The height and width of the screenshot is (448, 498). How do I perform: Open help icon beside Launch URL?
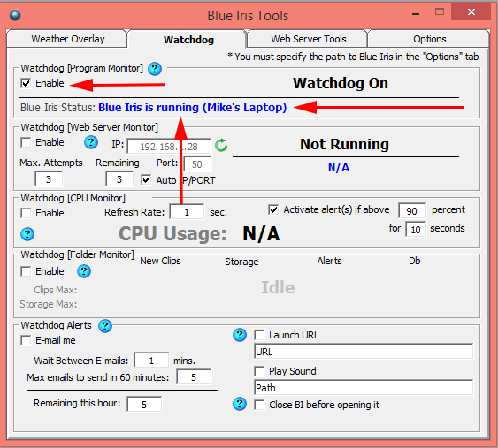[240, 335]
